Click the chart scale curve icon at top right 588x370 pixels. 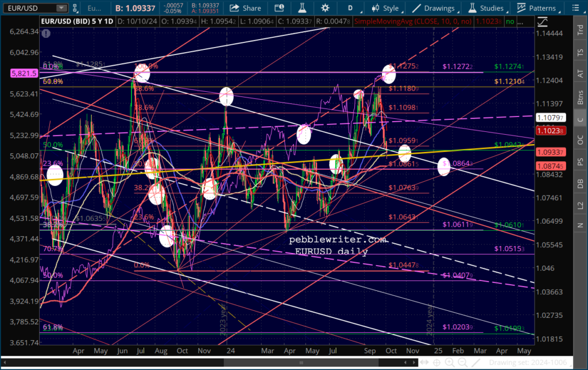tap(542, 22)
